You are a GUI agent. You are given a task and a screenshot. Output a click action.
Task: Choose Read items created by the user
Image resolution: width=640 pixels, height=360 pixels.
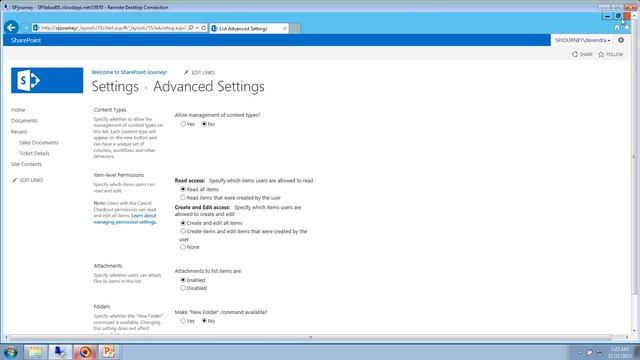pos(183,198)
